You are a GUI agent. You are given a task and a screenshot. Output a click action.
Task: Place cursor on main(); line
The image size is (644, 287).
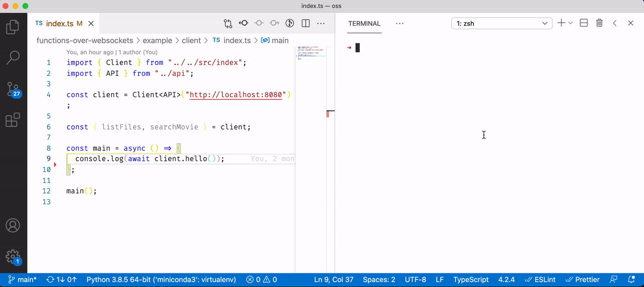click(x=81, y=191)
